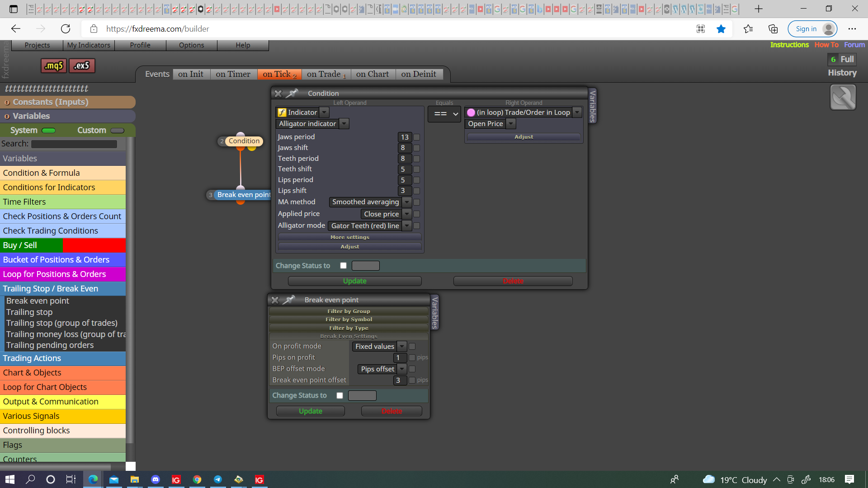868x488 pixels.
Task: Select Trailing stop block in the sidebar
Action: 29,312
